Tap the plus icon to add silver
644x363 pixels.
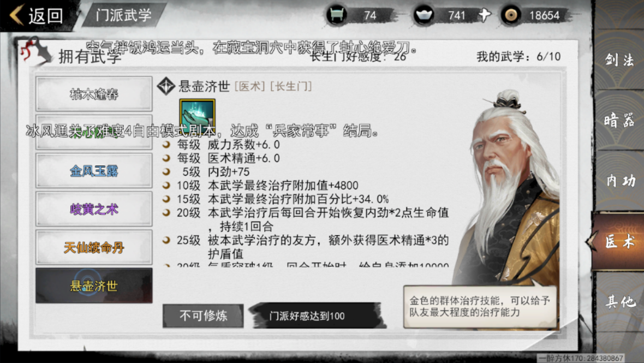(485, 16)
